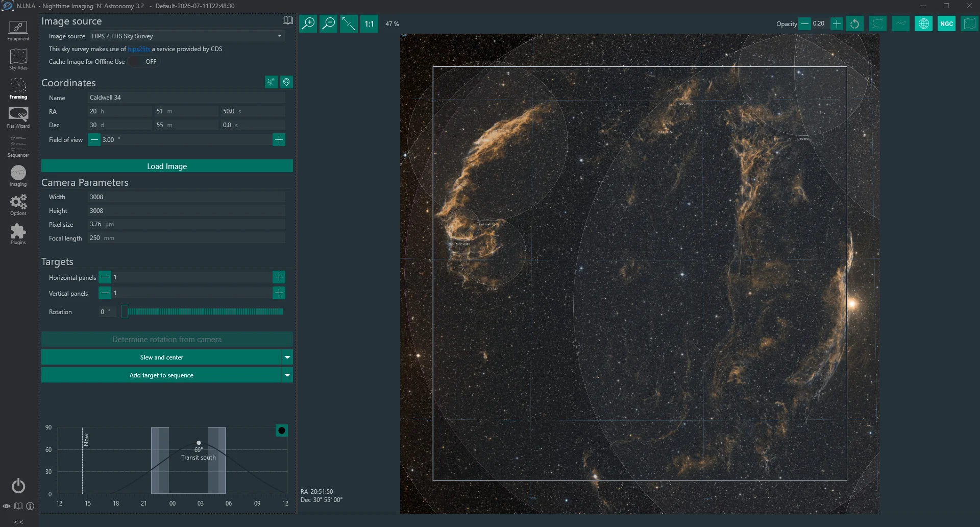Open the Options gear tab

(18, 205)
